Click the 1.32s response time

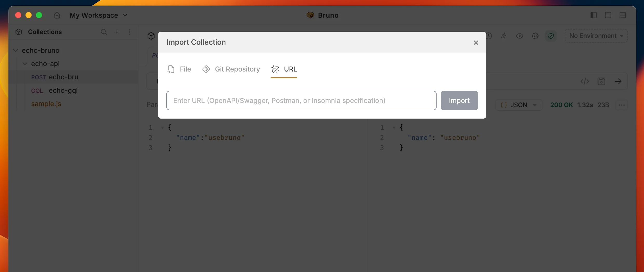pyautogui.click(x=585, y=105)
